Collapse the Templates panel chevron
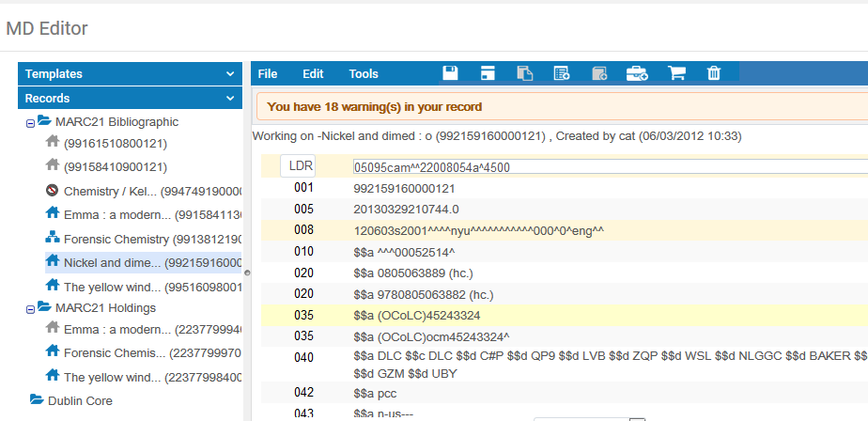The width and height of the screenshot is (868, 421). (x=230, y=73)
